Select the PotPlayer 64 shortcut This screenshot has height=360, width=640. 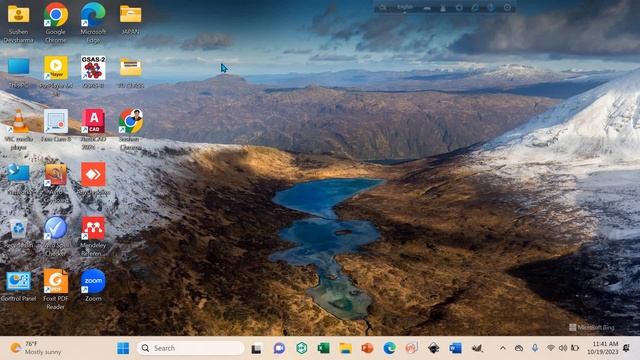56,76
